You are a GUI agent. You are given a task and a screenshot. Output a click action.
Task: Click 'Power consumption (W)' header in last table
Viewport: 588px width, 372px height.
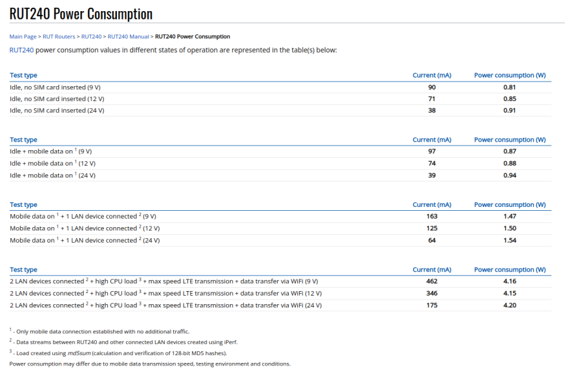pos(510,270)
